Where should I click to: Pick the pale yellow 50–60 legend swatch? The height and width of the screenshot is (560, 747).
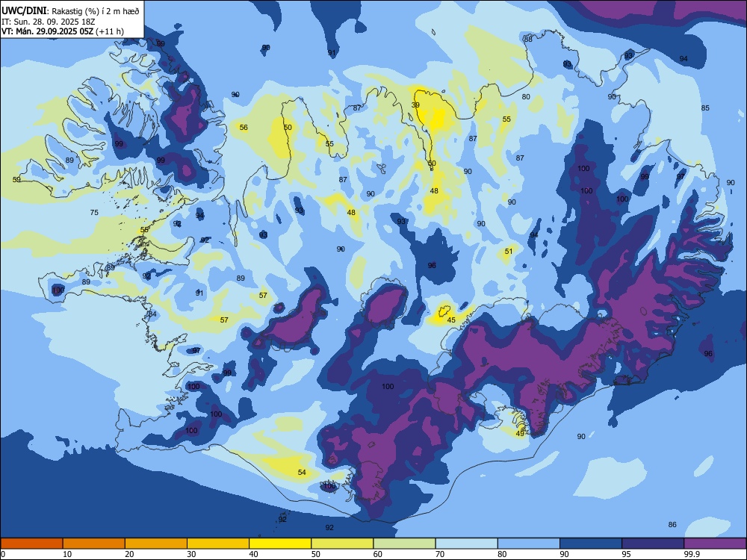pos(343,544)
